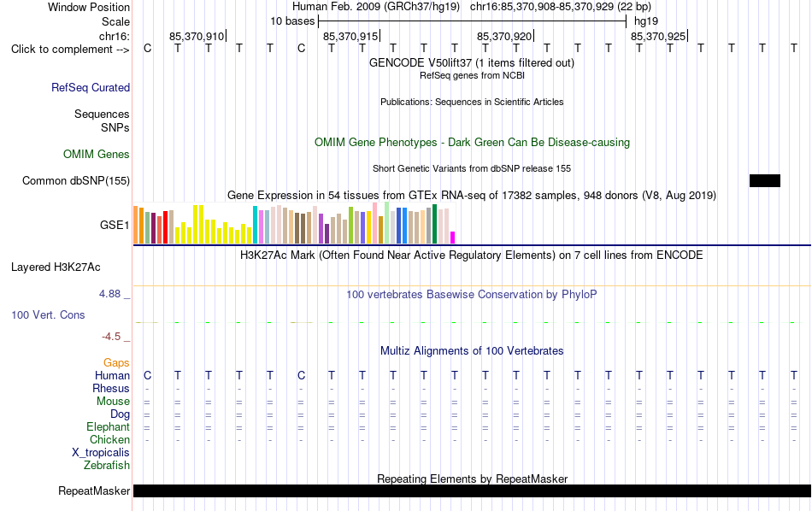812x511 pixels.
Task: Click the X_tropicalis alignment row label
Action: pos(101,453)
